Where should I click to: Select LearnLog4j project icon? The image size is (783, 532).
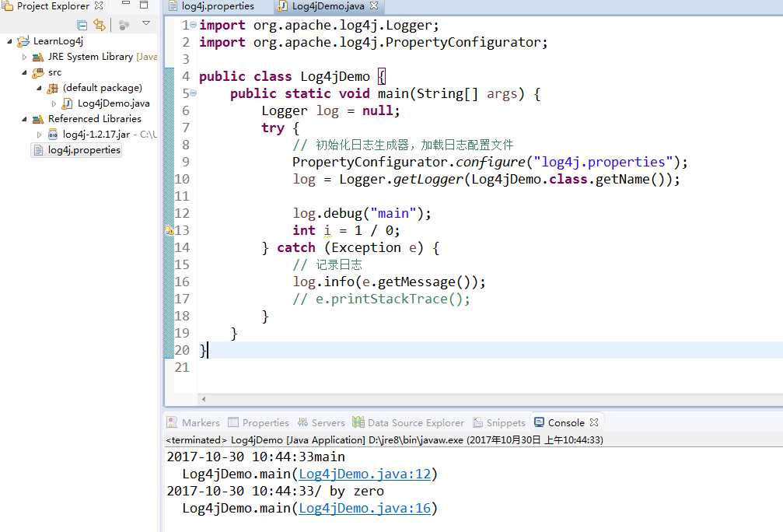click(23, 41)
